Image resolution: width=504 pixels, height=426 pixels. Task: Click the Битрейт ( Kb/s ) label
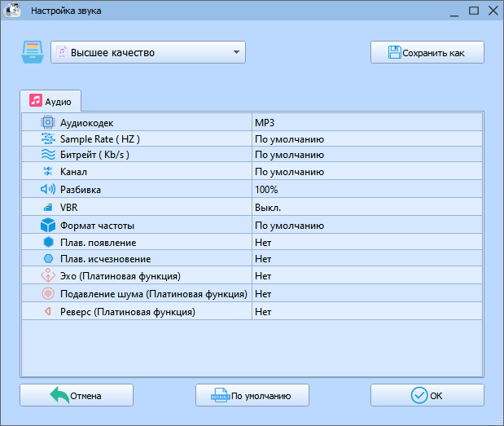94,155
